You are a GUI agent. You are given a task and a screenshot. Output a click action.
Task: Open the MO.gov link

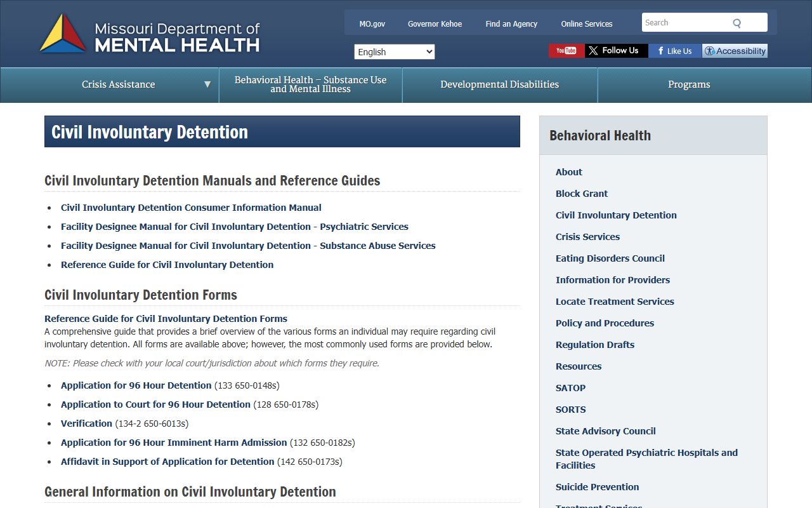pyautogui.click(x=372, y=24)
